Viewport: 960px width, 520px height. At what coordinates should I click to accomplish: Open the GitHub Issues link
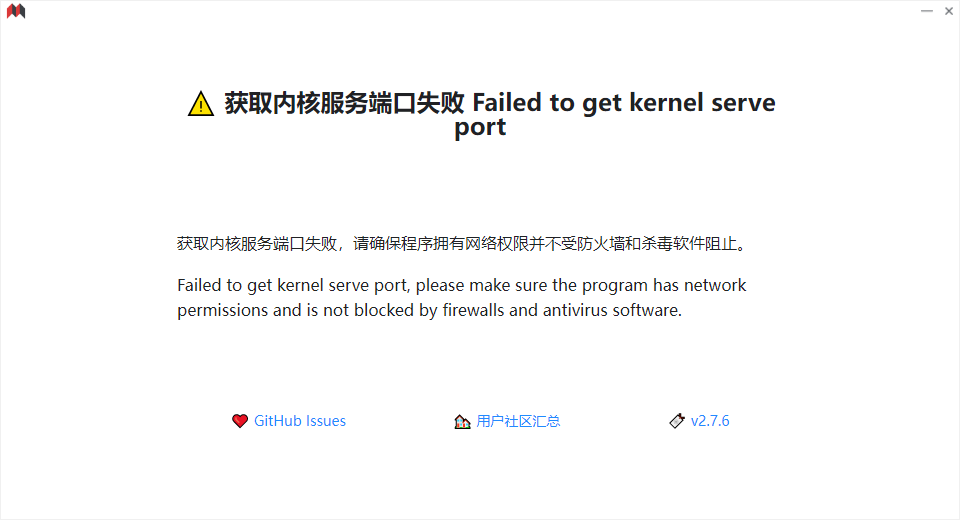[300, 421]
